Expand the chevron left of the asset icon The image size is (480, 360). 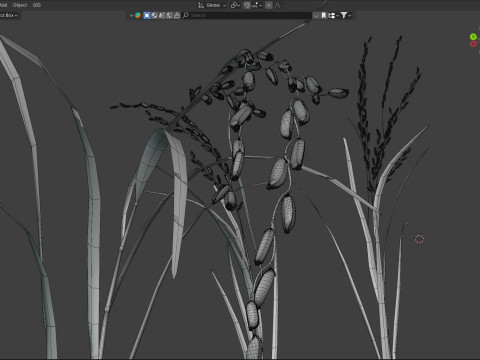[x=131, y=15]
